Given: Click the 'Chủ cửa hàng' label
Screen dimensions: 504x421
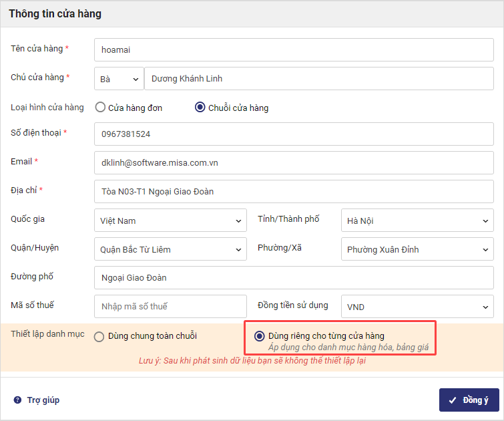Looking at the screenshot, I should tap(37, 78).
